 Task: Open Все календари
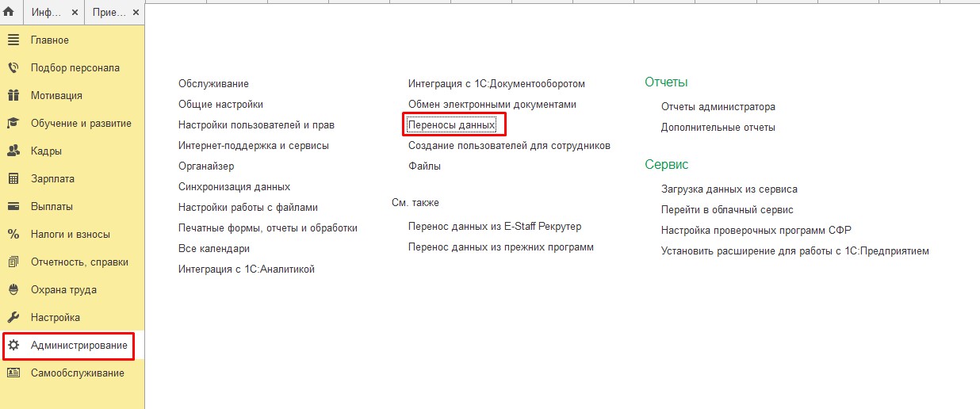(x=214, y=249)
